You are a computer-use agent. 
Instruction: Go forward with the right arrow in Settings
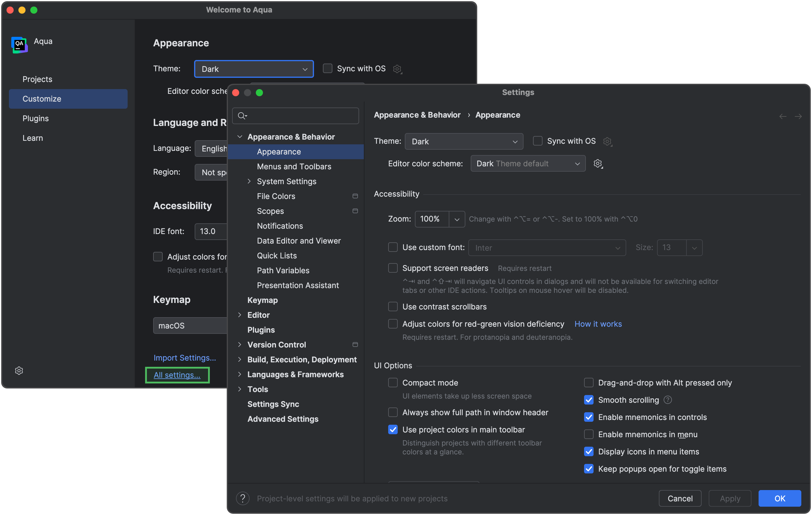click(x=798, y=116)
